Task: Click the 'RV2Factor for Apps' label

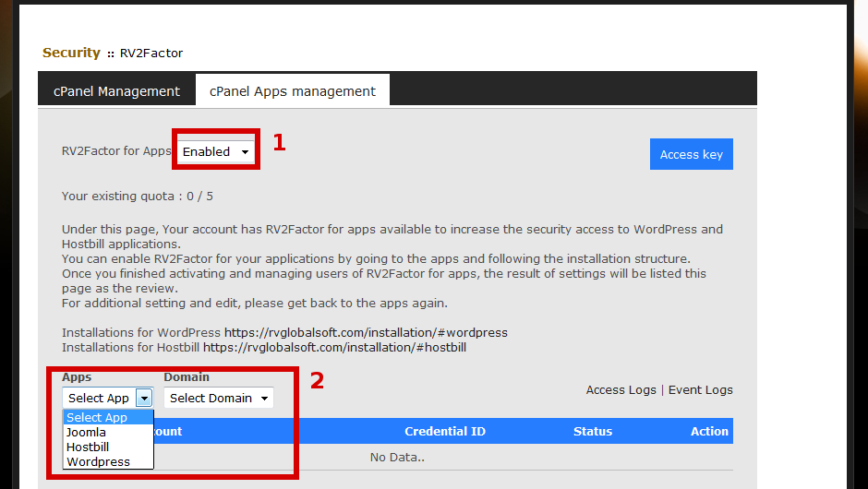Action: tap(116, 151)
